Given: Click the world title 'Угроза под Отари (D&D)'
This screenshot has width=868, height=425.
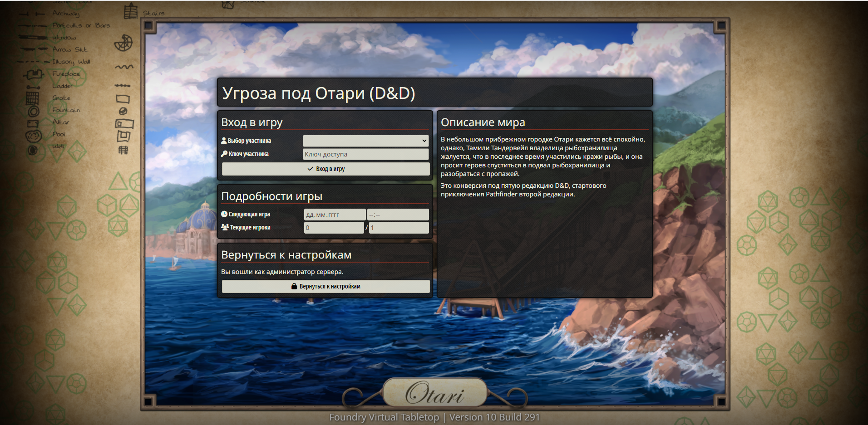Looking at the screenshot, I should (319, 93).
